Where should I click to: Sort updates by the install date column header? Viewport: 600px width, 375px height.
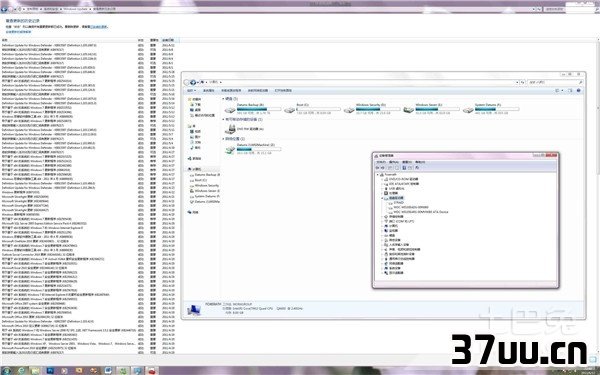click(x=168, y=40)
